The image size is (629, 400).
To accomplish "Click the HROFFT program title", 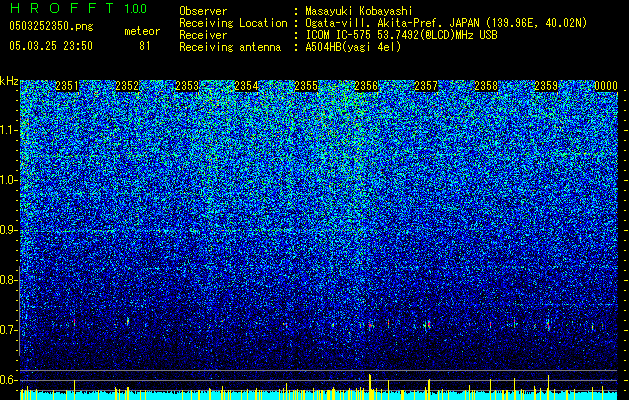I will [61, 8].
